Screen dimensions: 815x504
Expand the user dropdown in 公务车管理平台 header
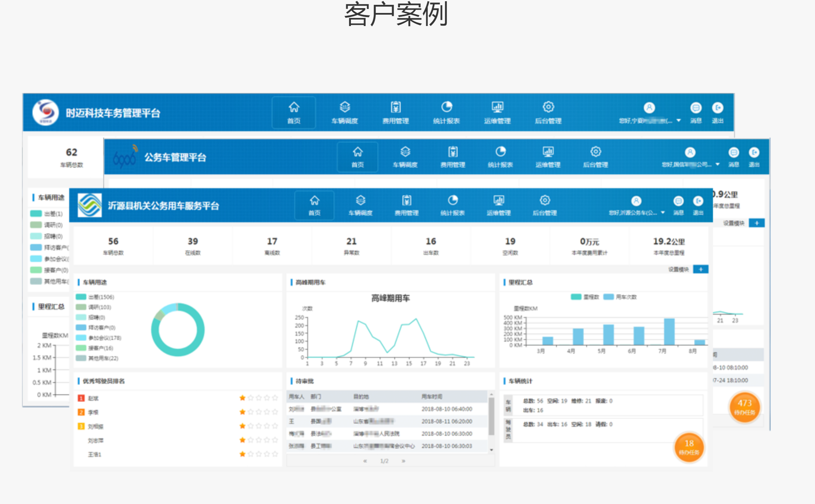(717, 164)
